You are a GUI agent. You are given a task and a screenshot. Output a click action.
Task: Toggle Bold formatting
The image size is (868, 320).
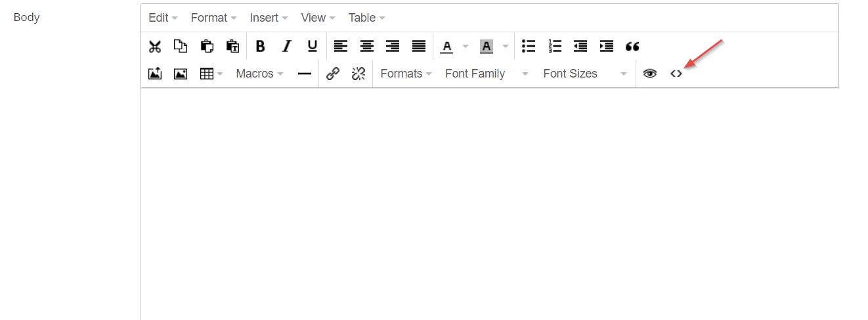pyautogui.click(x=260, y=46)
